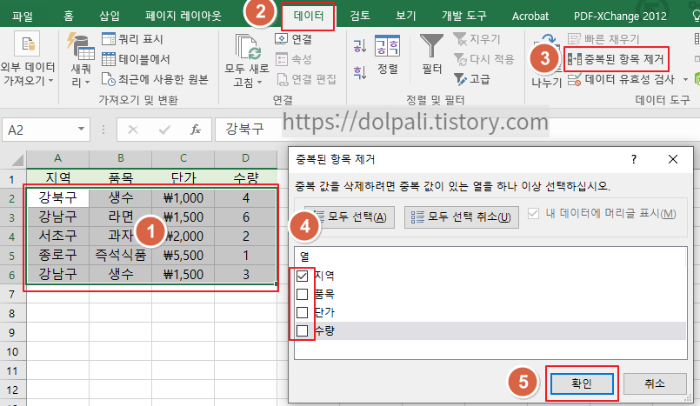Sort descending with the lower sort icon

[360, 72]
